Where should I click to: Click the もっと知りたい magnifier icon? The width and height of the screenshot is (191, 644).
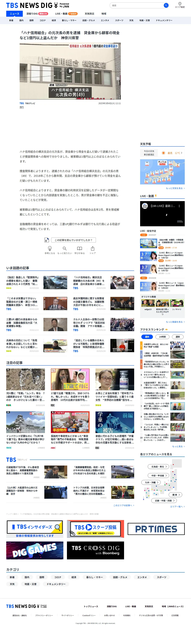65,248
